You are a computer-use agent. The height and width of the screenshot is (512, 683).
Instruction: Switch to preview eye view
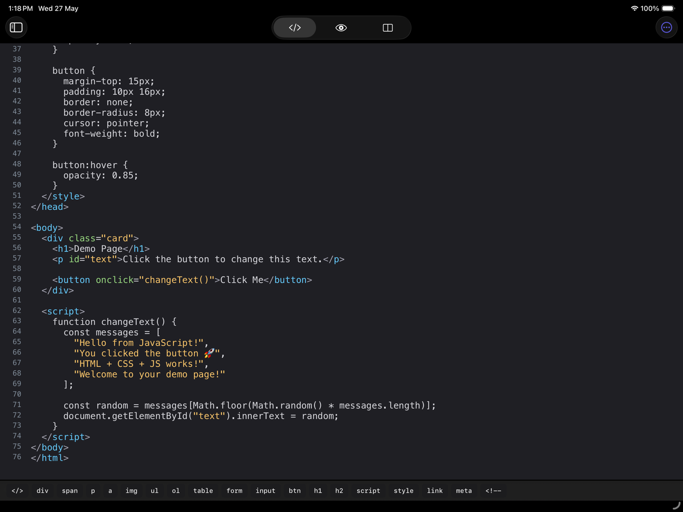341,27
